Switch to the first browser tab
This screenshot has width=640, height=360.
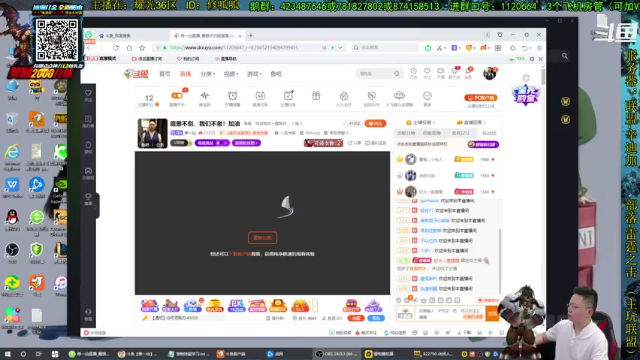click(133, 36)
